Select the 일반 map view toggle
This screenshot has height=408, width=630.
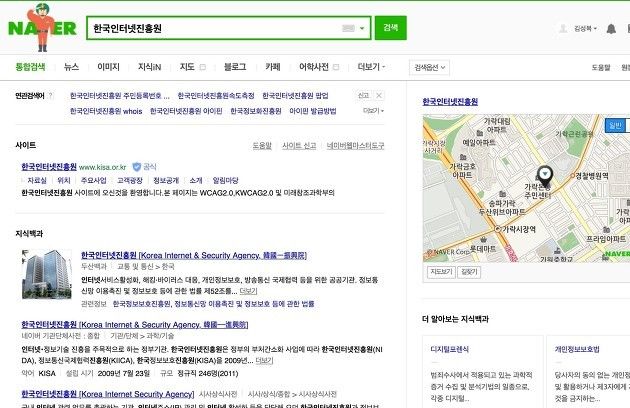[615, 125]
